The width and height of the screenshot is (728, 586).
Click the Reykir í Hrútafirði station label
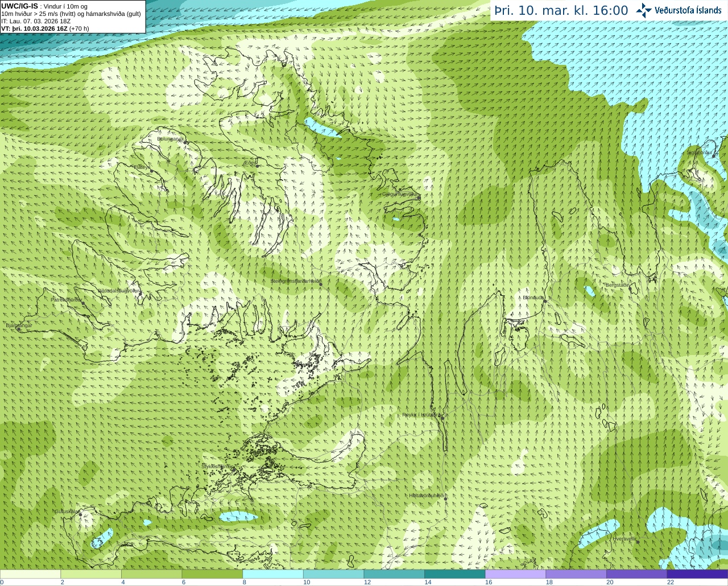tap(421, 415)
